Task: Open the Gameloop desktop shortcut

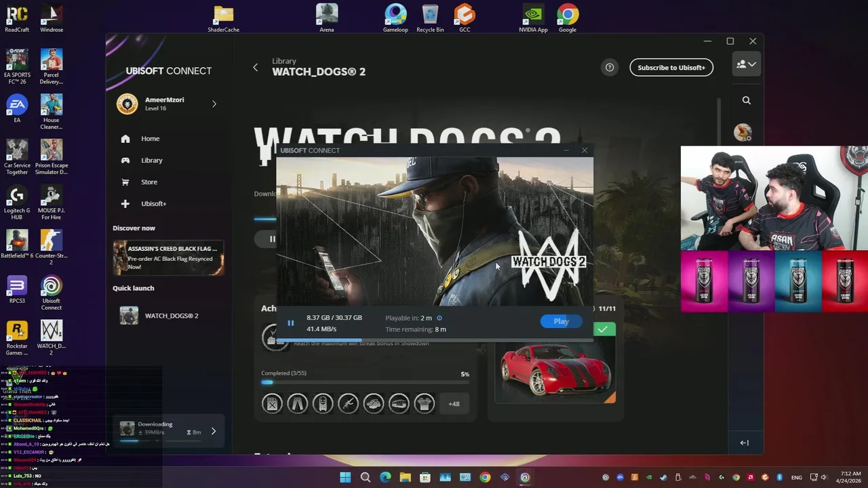Action: 395,18
